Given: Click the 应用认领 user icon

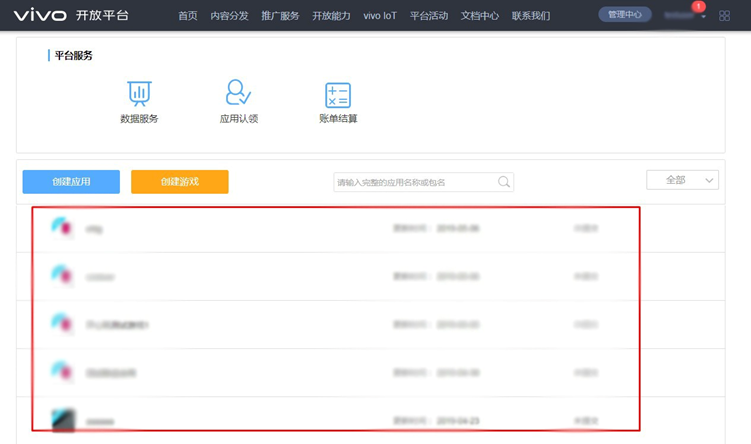Looking at the screenshot, I should (238, 93).
